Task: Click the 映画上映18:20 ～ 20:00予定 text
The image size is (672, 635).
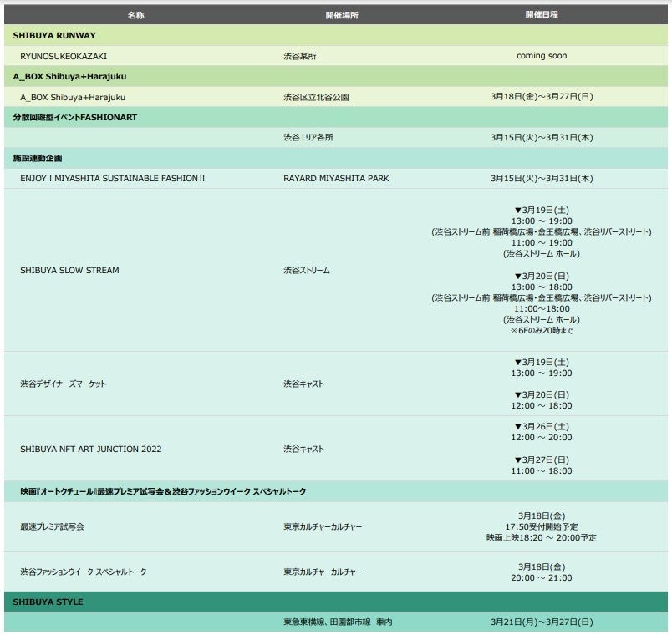Action: click(542, 538)
